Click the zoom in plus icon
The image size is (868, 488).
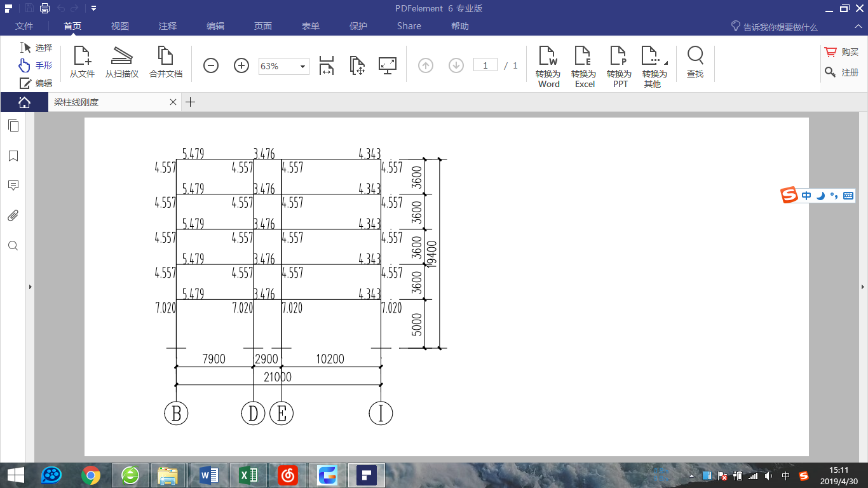click(x=241, y=65)
